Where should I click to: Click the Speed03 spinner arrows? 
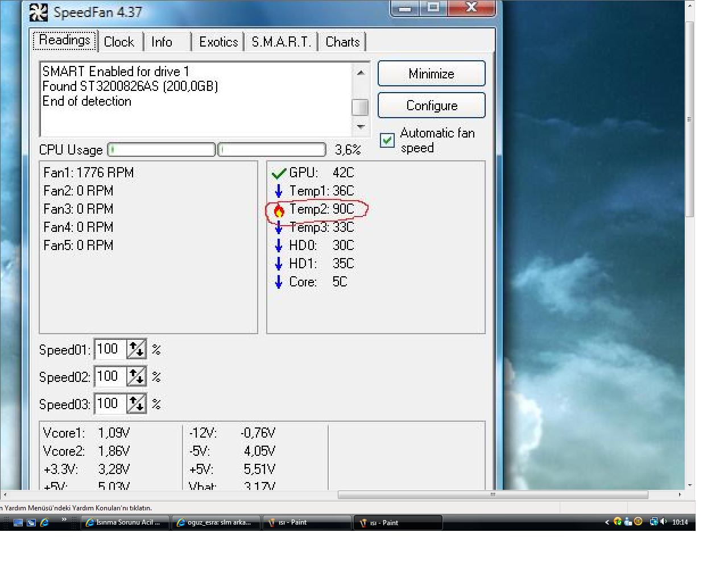136,404
